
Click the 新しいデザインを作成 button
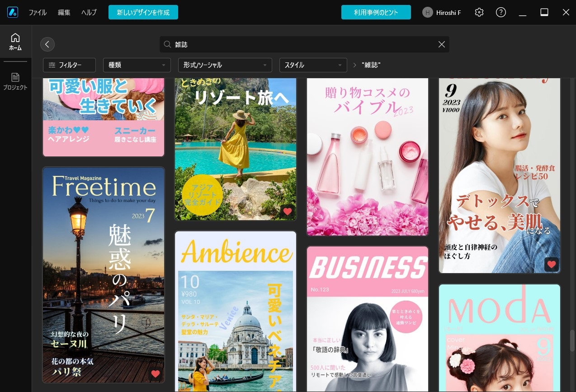point(143,12)
